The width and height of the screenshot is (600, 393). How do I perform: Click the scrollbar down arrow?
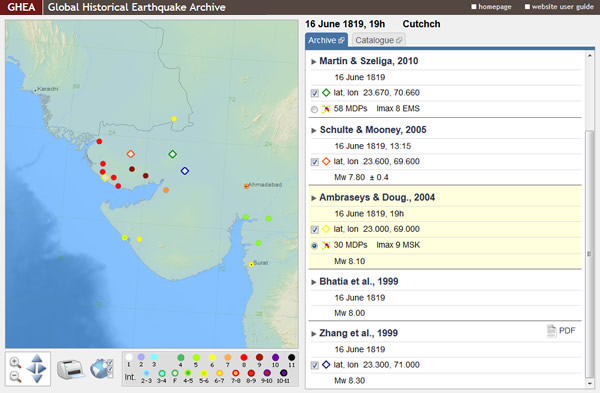click(x=590, y=383)
